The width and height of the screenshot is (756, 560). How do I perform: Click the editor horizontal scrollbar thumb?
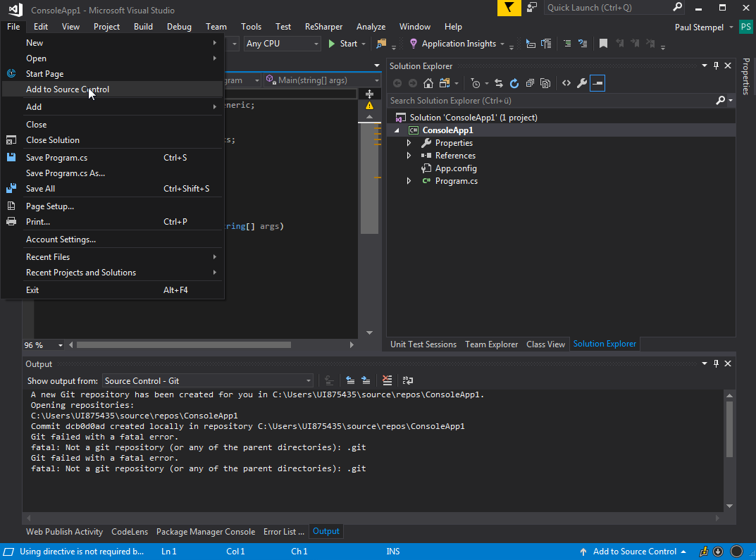183,345
